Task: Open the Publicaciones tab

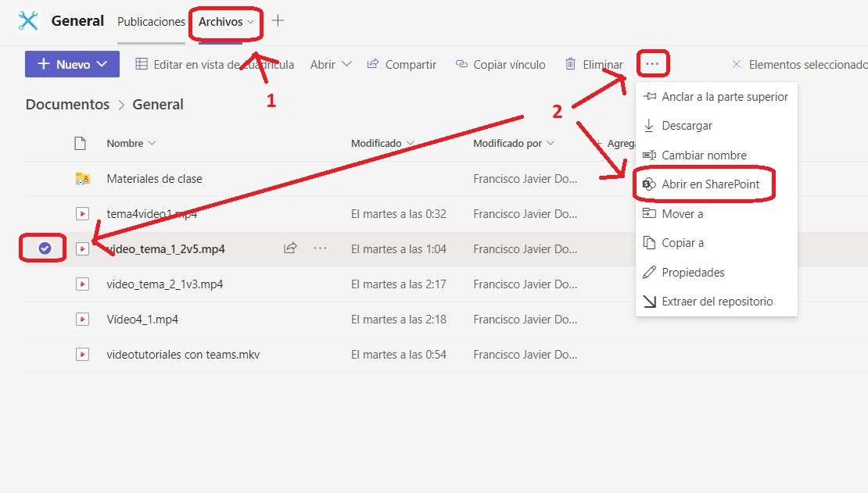Action: tap(151, 22)
